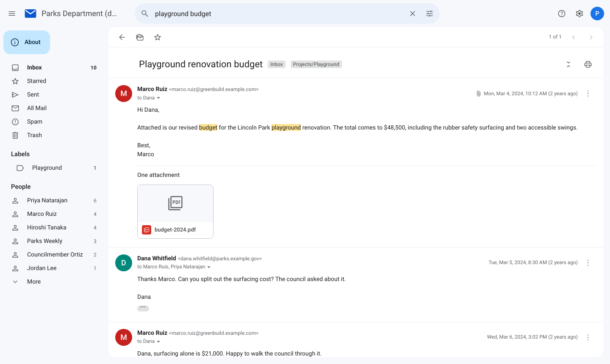Collapse all messages in the thread
This screenshot has height=364, width=610.
click(x=568, y=64)
